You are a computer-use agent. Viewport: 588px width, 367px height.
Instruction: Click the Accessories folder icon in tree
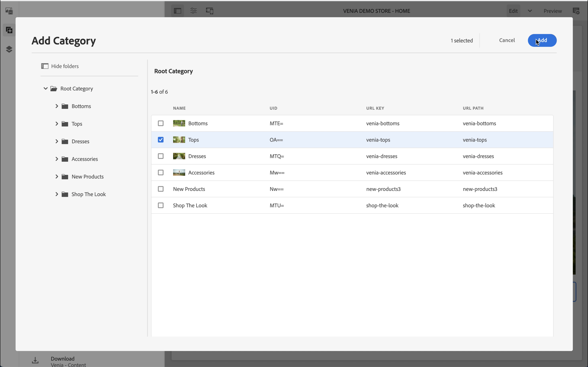point(65,159)
